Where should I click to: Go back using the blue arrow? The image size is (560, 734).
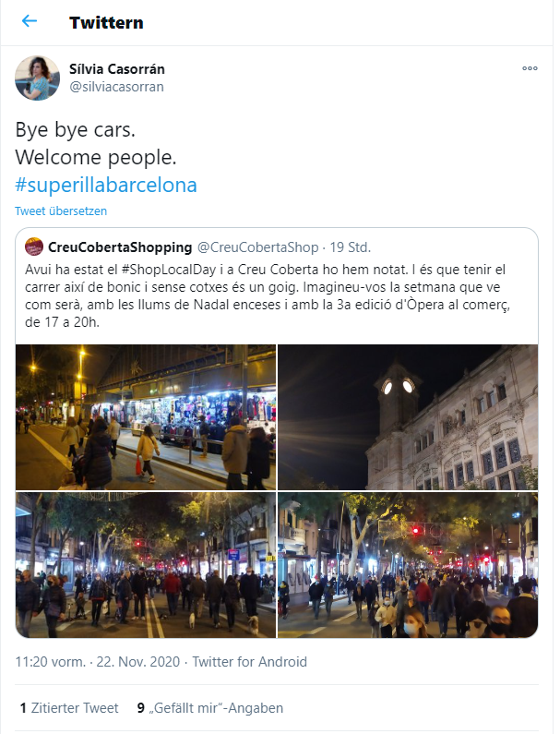(30, 20)
